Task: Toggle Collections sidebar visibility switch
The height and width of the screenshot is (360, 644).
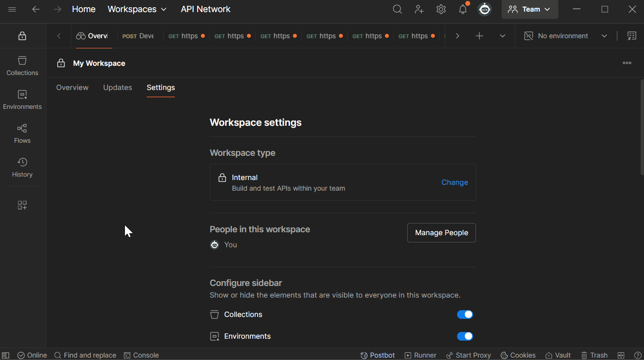Action: tap(465, 315)
